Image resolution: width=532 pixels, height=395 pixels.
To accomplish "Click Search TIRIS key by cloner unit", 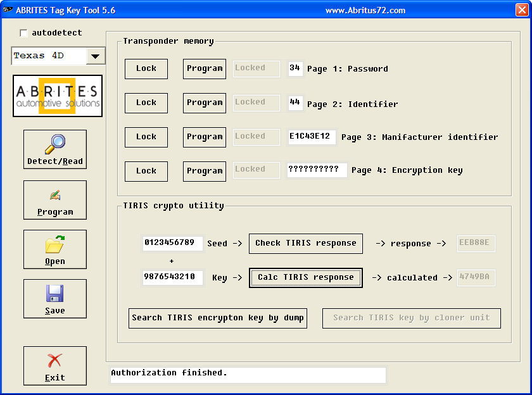I will tap(412, 318).
